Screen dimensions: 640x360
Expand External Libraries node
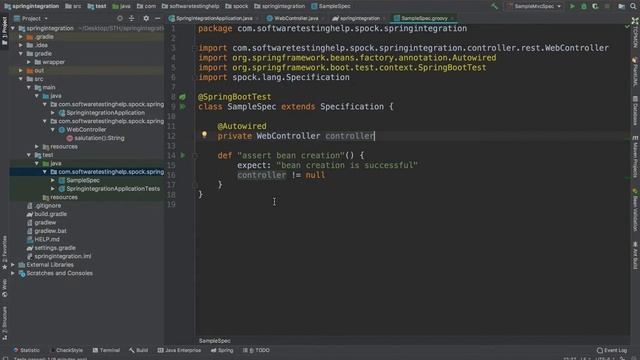coord(13,264)
